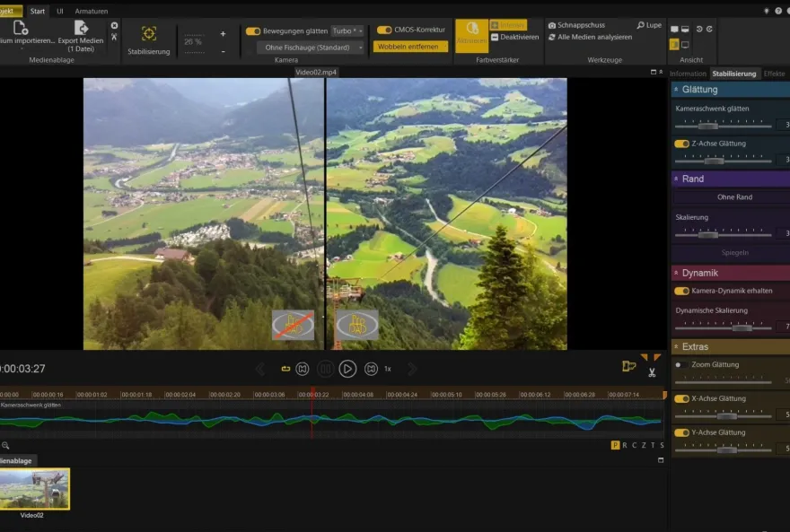Screen dimensions: 790x532
Task: Click the minus zoom button
Action: [223, 51]
